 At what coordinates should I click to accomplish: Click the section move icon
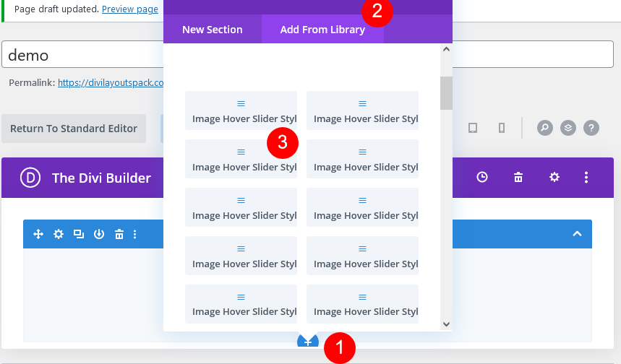coord(38,234)
